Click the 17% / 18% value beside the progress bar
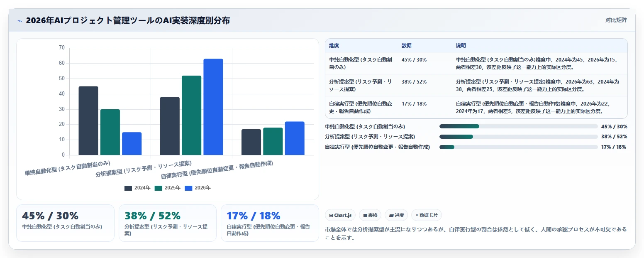This screenshot has height=258, width=644. pyautogui.click(x=613, y=147)
